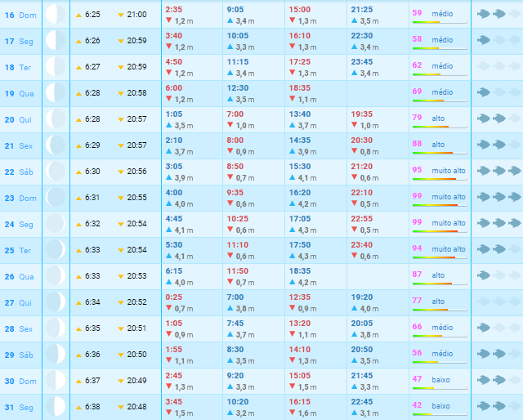
Task: Click the moon phase icon for day 31 Seg
Action: point(56,407)
